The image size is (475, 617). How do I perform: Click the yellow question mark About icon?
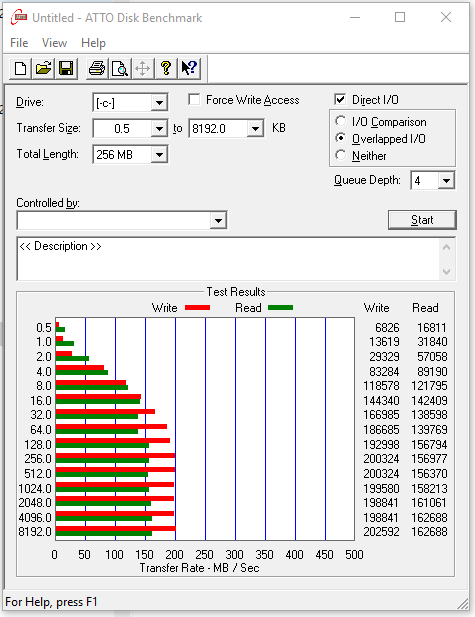pyautogui.click(x=166, y=68)
